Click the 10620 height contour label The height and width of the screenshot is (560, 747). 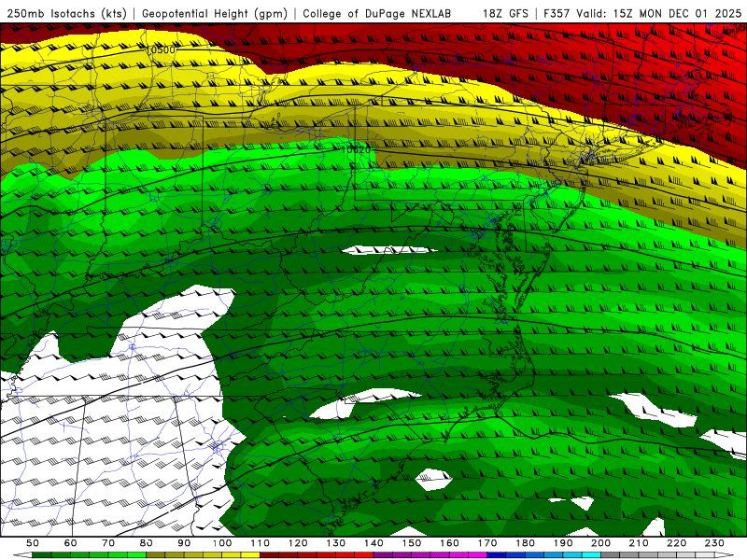[356, 149]
